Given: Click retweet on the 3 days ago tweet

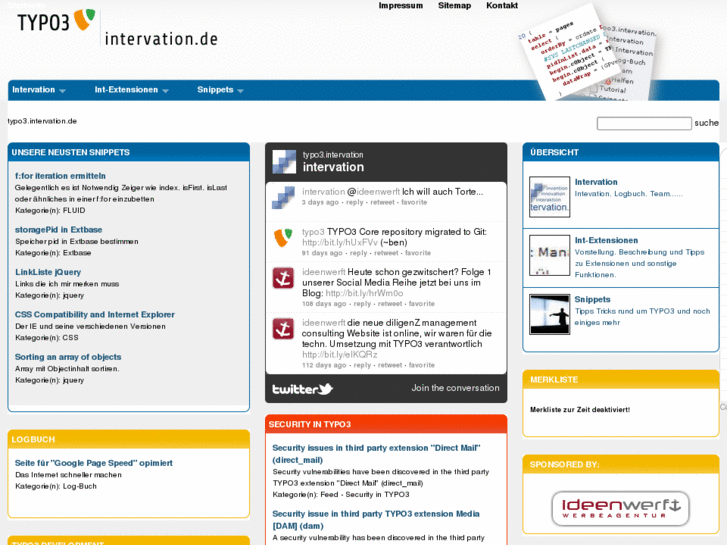Looking at the screenshot, I should click(383, 202).
